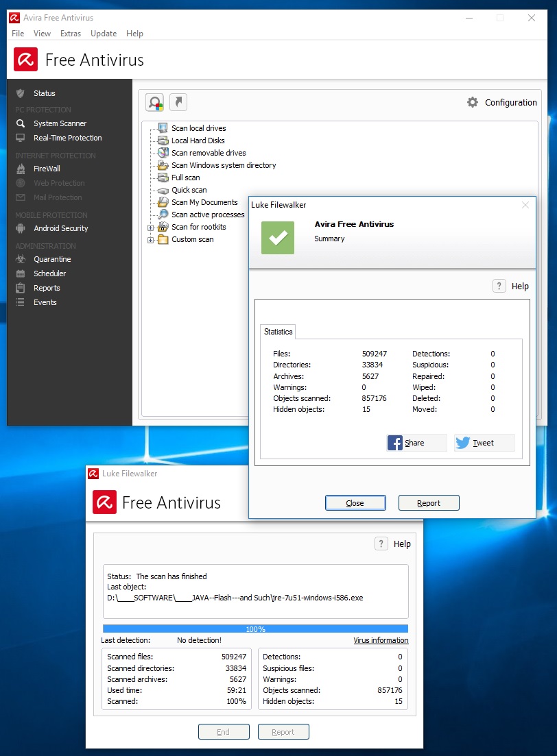The image size is (557, 756).
Task: Click the Close button in summary dialog
Action: [x=355, y=503]
